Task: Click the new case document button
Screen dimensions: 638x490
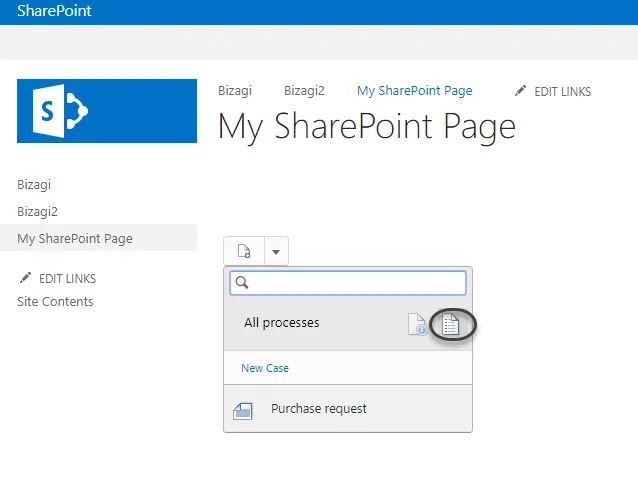Action: [x=244, y=251]
